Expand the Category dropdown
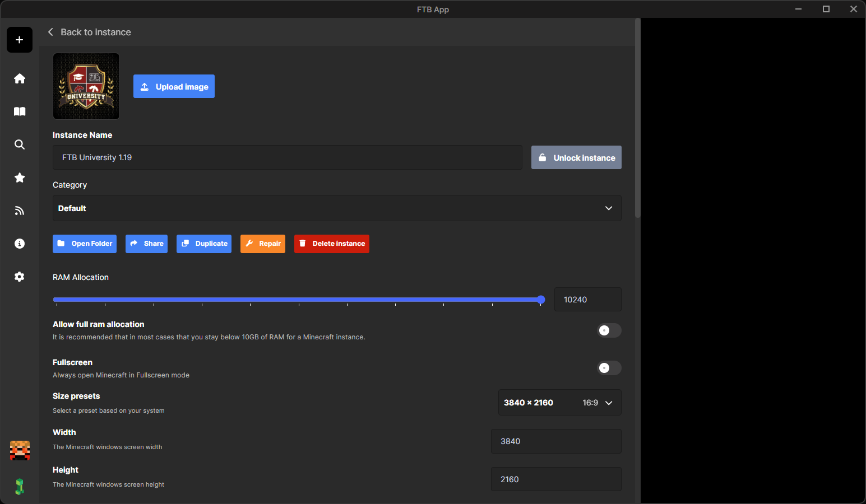Viewport: 866px width, 504px height. click(x=337, y=208)
